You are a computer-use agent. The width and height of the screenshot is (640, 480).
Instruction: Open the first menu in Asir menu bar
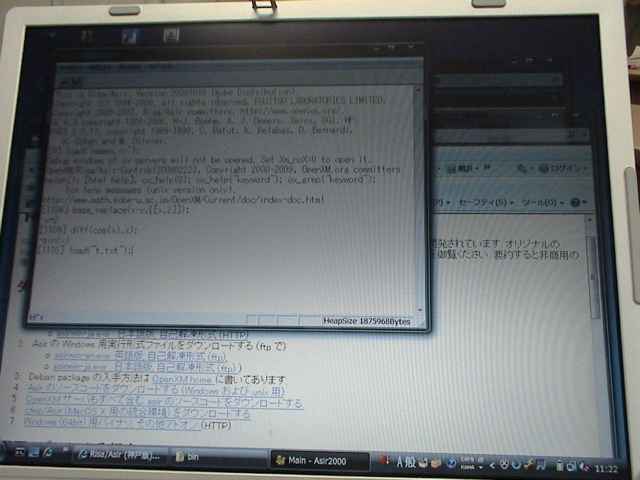(71, 67)
